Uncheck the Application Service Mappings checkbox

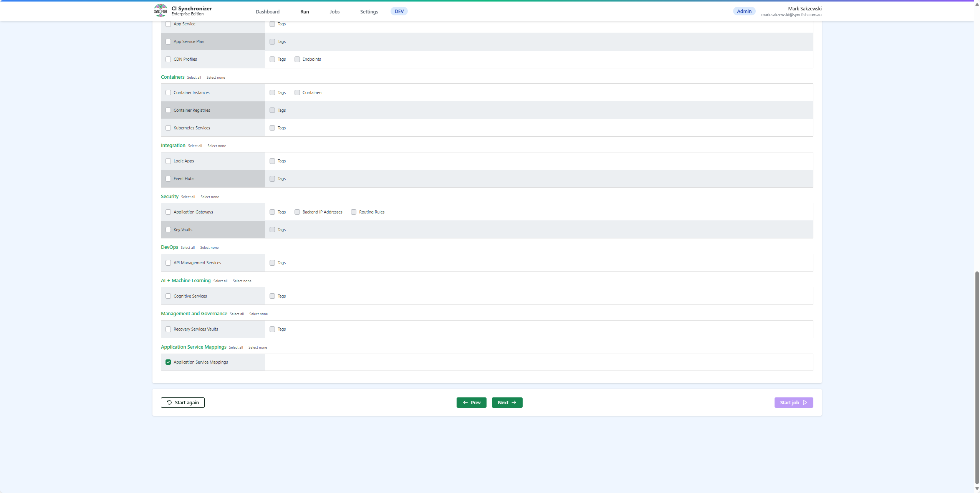[168, 362]
